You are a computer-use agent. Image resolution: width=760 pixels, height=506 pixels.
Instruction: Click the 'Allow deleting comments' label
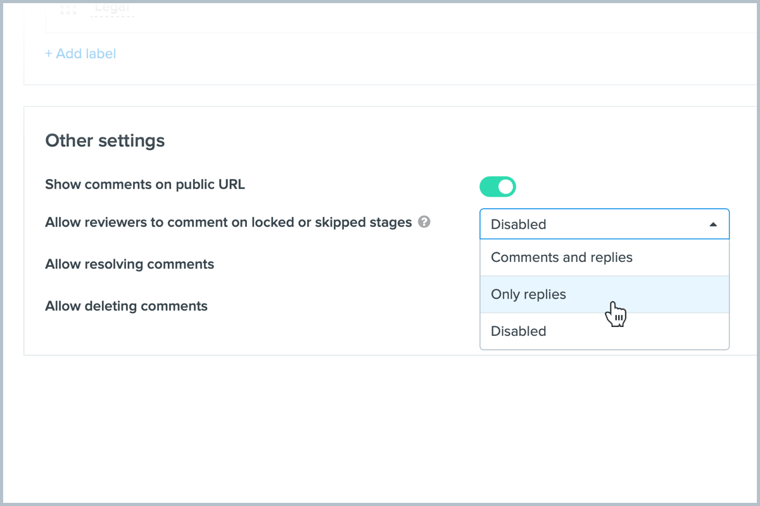tap(126, 306)
